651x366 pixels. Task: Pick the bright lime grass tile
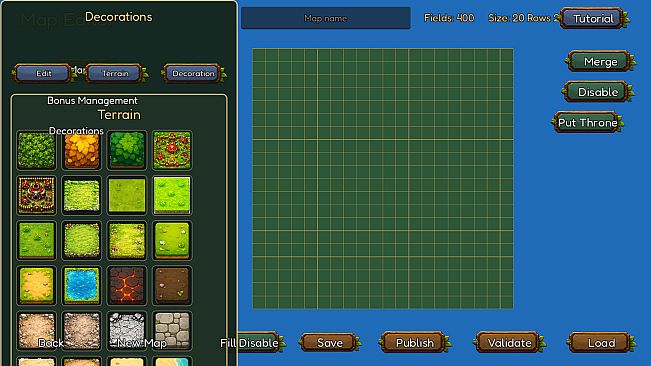coord(172,195)
